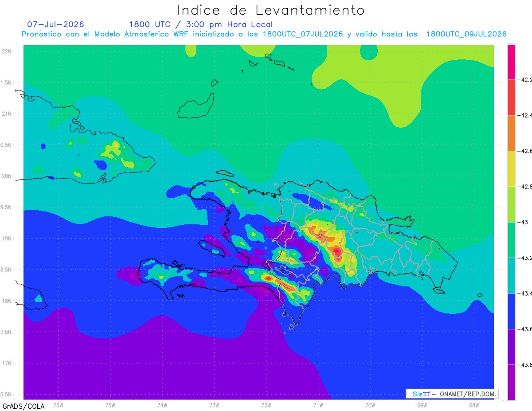Click the "-42.2" colorbar label
The image size is (532, 411).
(525, 80)
